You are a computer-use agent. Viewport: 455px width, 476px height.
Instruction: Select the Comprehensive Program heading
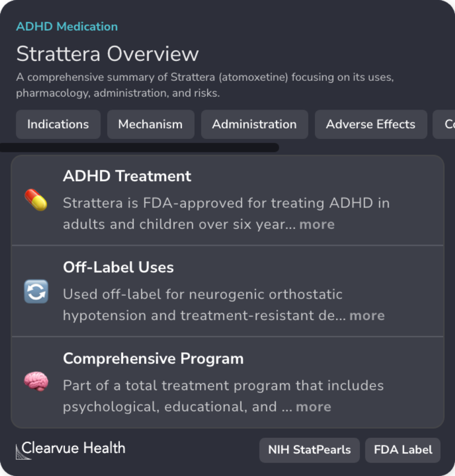[x=153, y=359]
